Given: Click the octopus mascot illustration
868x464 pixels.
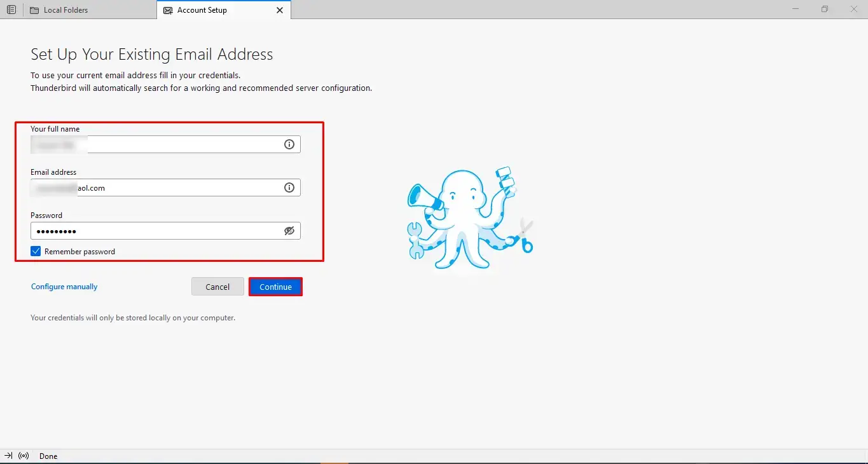Looking at the screenshot, I should (x=470, y=219).
